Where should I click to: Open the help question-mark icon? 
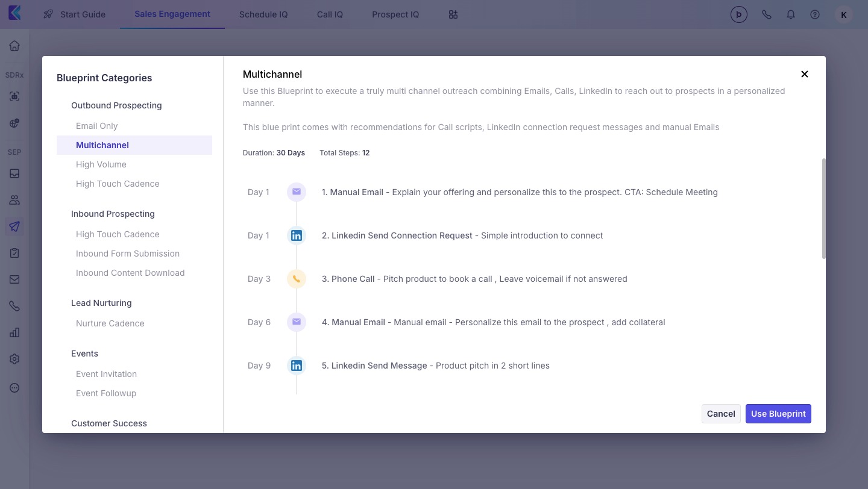tap(815, 14)
